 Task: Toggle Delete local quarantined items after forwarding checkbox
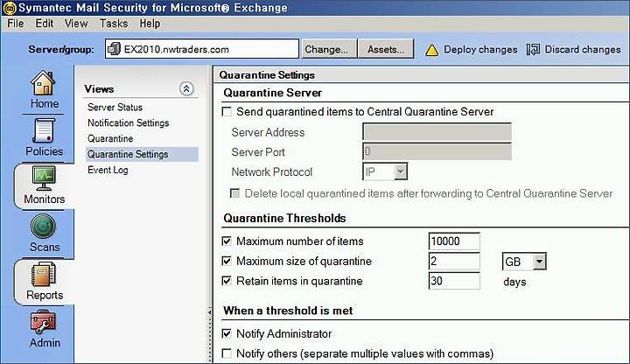tap(234, 193)
